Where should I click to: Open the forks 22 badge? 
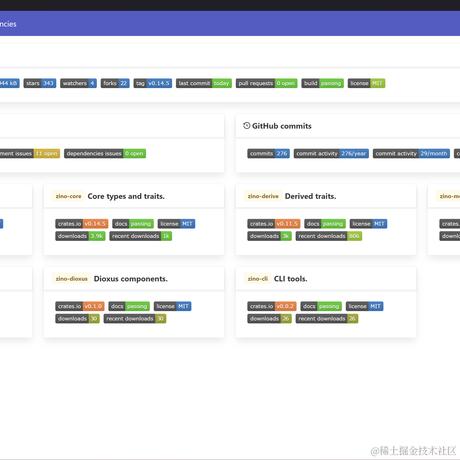115,83
